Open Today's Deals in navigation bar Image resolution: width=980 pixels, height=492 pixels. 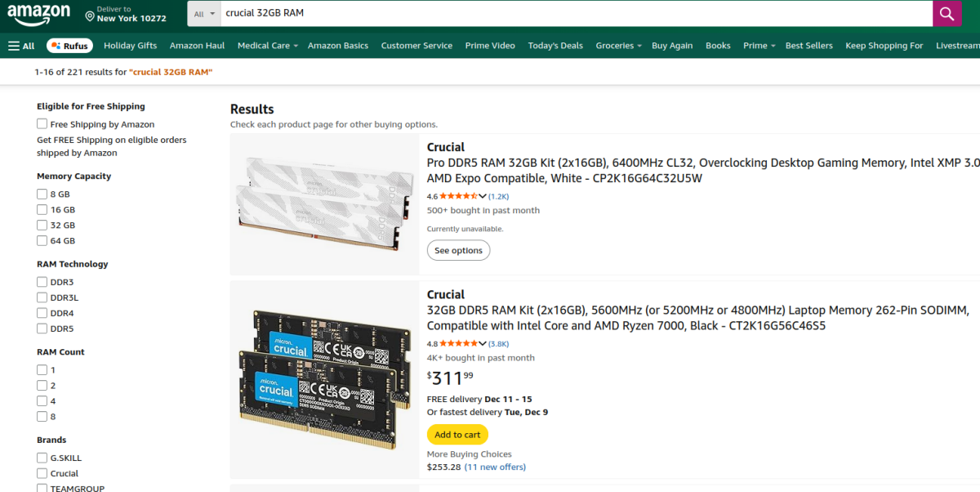click(555, 46)
